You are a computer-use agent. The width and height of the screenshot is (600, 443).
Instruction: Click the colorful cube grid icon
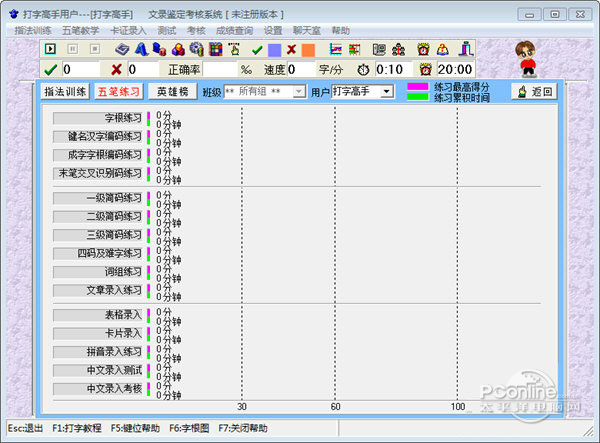(215, 49)
